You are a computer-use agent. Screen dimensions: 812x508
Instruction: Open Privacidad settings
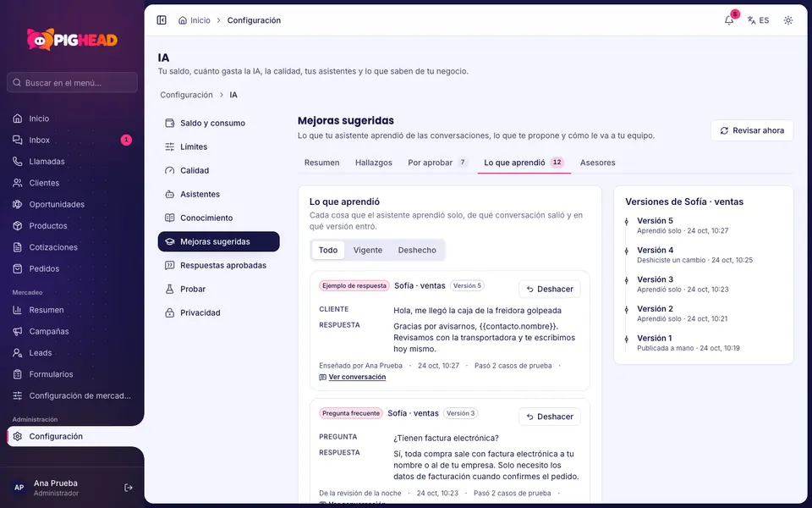(x=218, y=312)
